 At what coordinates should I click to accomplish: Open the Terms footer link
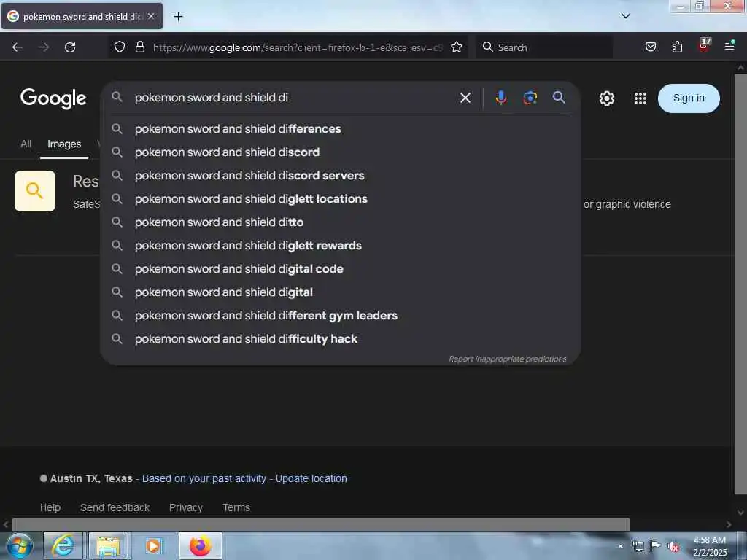point(236,507)
